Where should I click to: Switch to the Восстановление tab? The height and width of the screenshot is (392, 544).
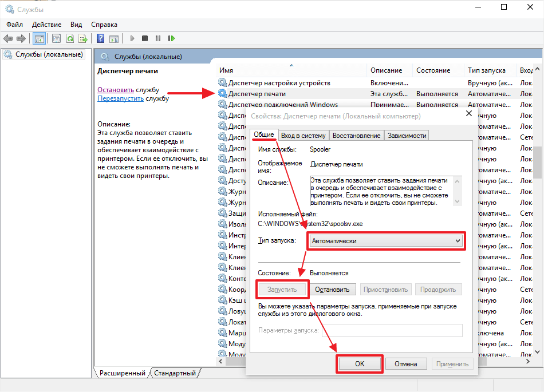(356, 136)
